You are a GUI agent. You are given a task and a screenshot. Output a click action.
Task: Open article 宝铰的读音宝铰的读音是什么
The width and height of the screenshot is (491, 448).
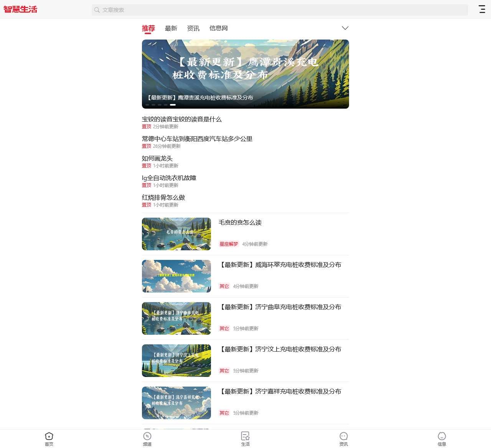[182, 119]
